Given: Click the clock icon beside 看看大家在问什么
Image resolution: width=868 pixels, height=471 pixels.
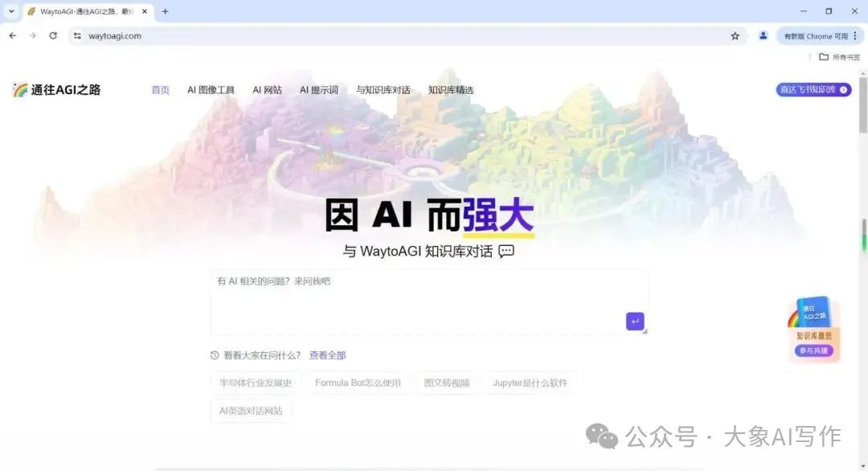Looking at the screenshot, I should pyautogui.click(x=215, y=355).
